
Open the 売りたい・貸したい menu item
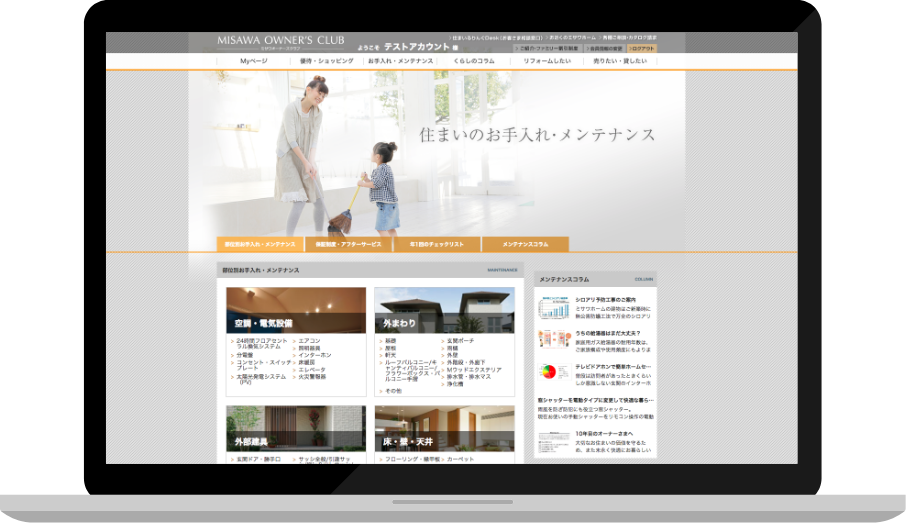(620, 61)
